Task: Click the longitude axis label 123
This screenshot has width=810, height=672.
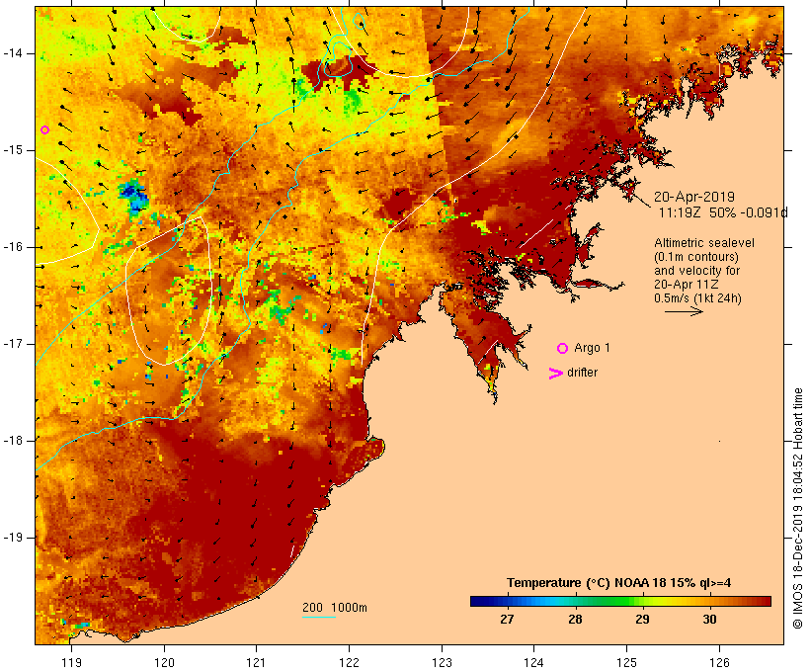Action: point(442,662)
